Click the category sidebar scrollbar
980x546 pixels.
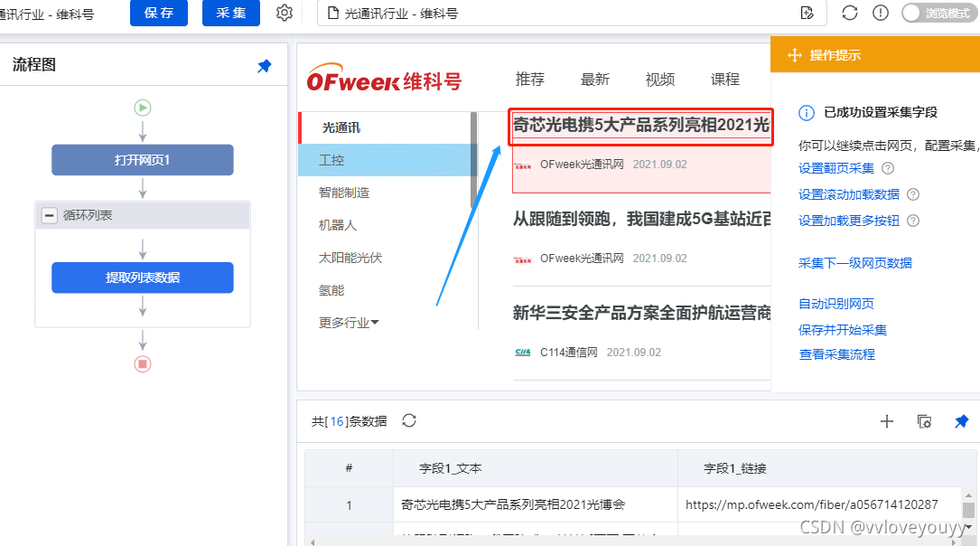(474, 159)
